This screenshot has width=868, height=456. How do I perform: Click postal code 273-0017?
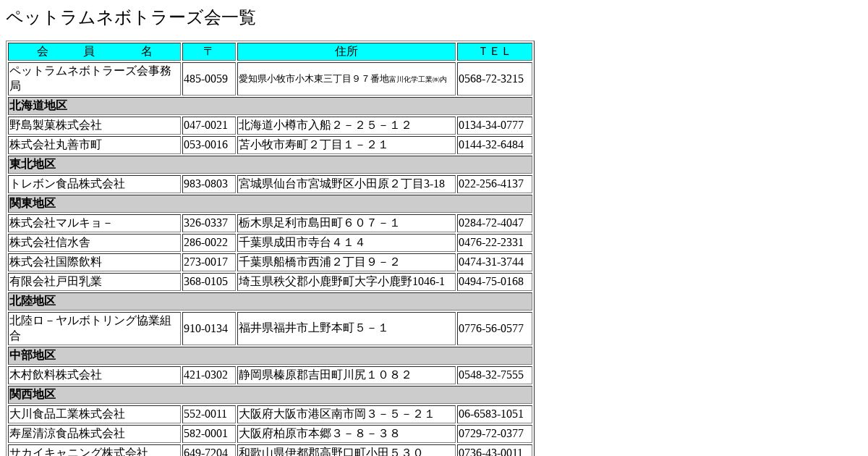[205, 262]
